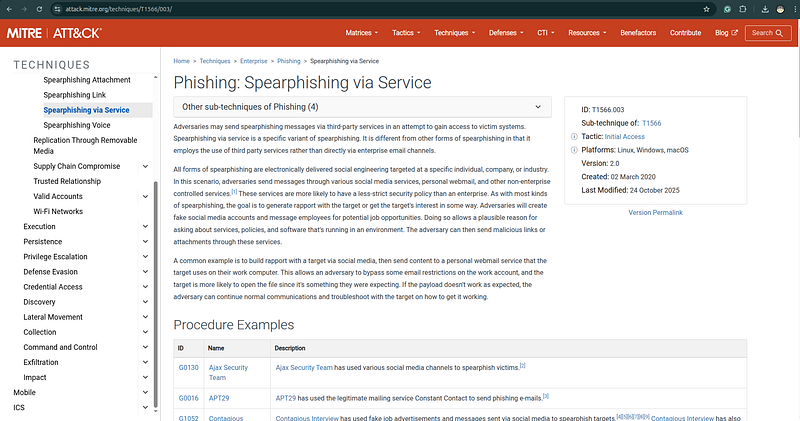Screen dimensions: 800x421
Task: Open the browser extensions puzzle icon
Action: point(743,9)
